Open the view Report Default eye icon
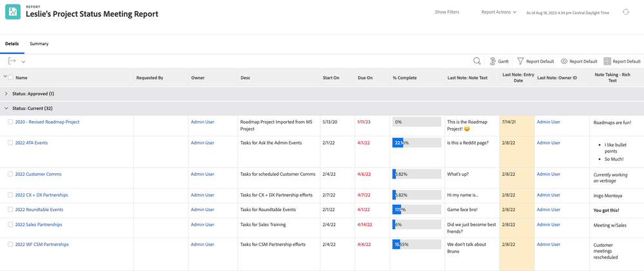This screenshot has width=644, height=271. coord(564,61)
